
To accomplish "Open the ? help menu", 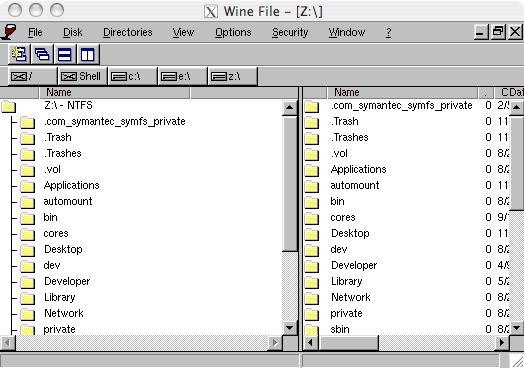I will pos(388,32).
